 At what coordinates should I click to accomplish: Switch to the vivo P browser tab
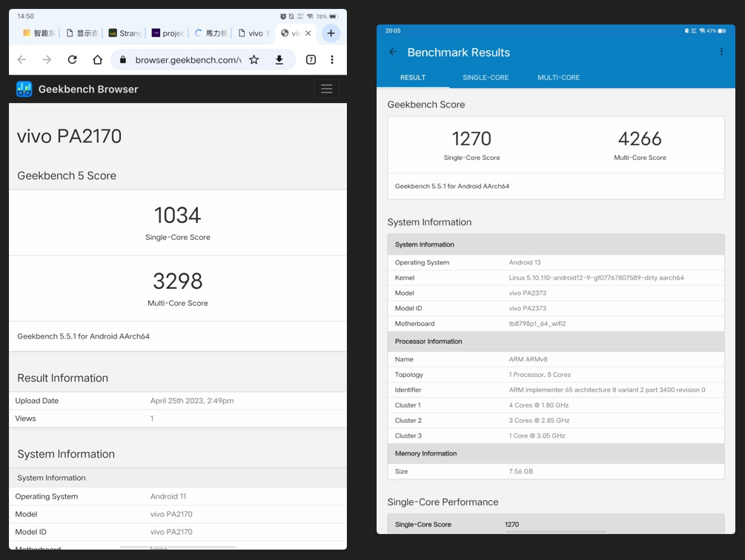coord(254,33)
